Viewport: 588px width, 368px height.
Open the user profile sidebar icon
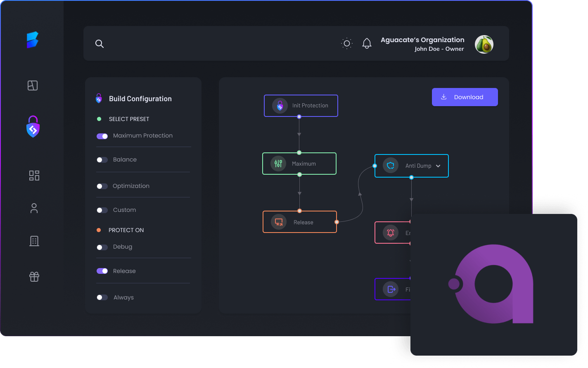coord(34,208)
